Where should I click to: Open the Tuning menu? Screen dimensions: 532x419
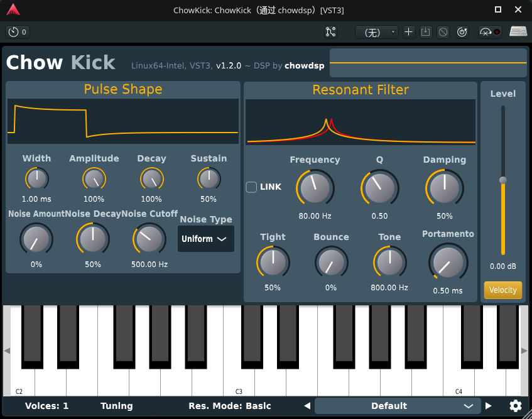tap(117, 406)
